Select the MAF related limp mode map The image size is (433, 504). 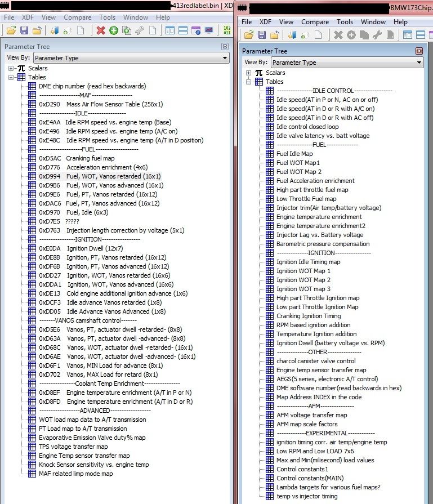coord(75,474)
